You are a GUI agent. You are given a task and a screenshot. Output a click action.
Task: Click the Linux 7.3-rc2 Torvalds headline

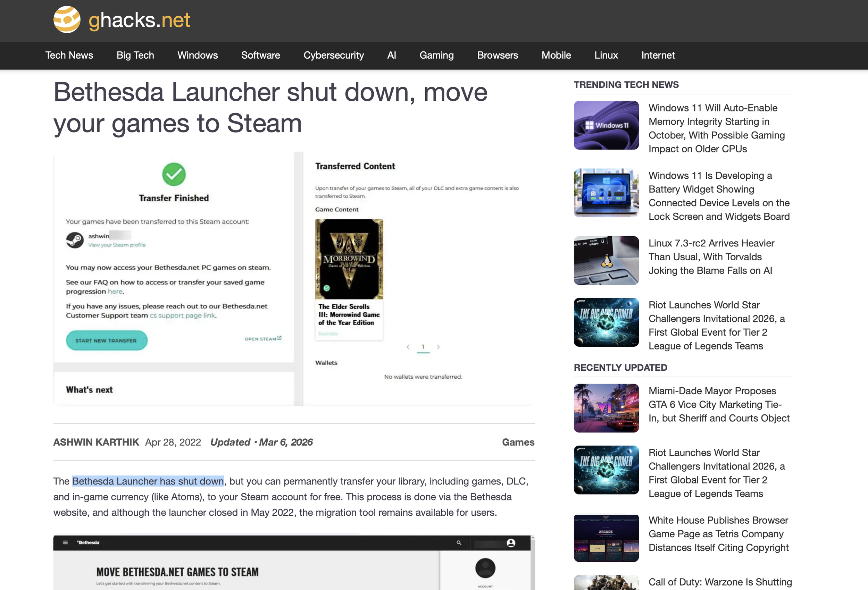pyautogui.click(x=711, y=257)
